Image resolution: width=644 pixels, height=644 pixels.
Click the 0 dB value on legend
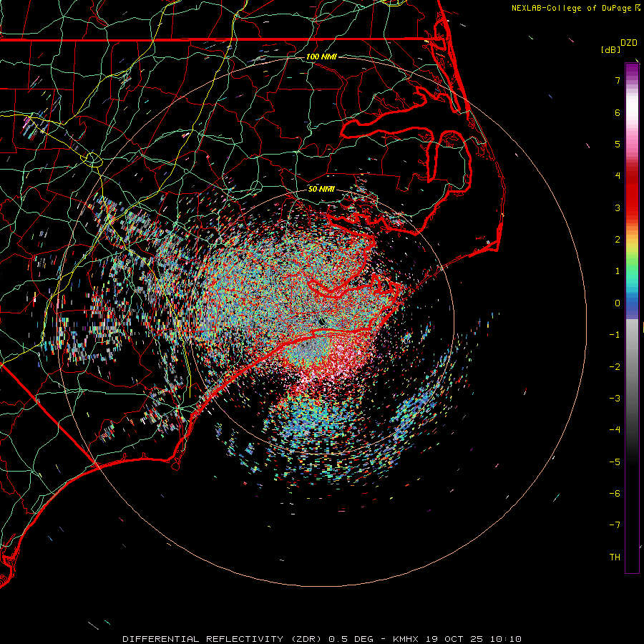click(618, 303)
